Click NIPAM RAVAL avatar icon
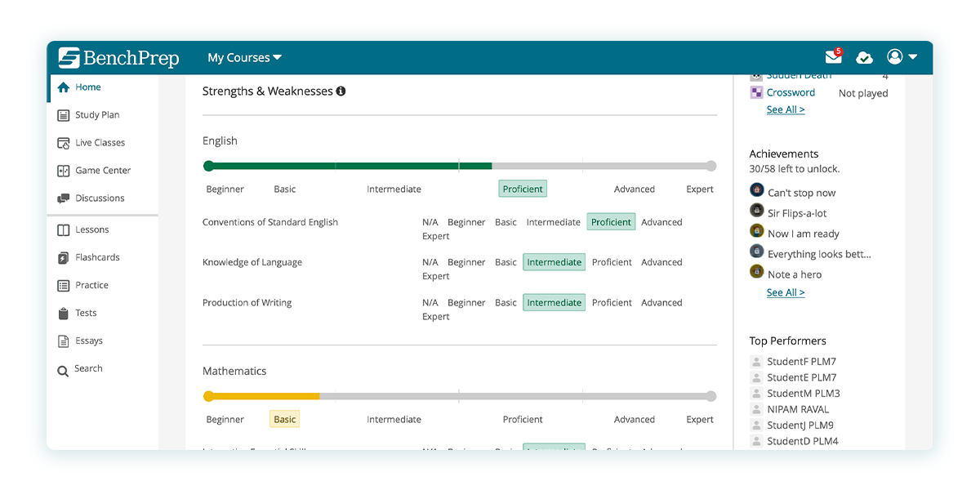This screenshot has height=490, width=980. 756,409
